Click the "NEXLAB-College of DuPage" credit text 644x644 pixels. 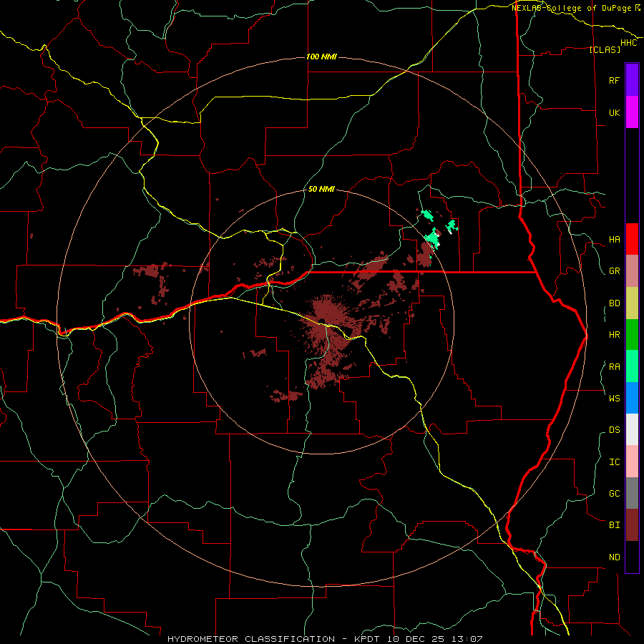pos(571,8)
